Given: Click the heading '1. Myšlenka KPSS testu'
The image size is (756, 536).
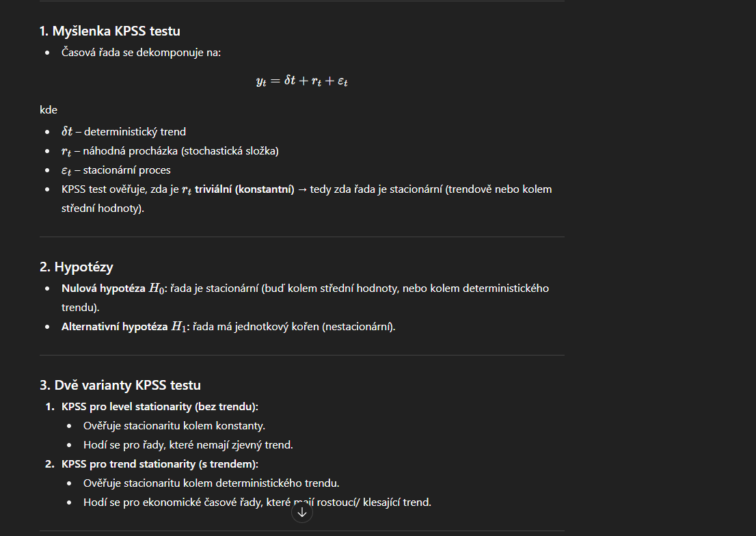Looking at the screenshot, I should tap(110, 31).
